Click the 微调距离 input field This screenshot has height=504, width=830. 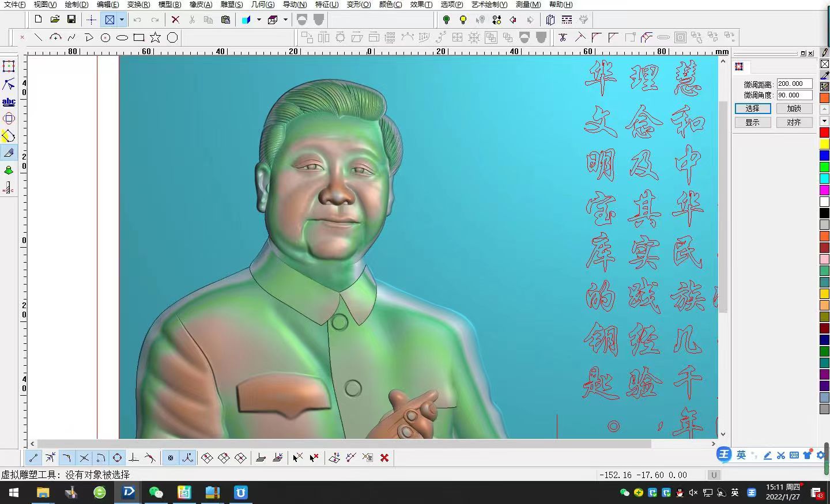click(x=794, y=84)
